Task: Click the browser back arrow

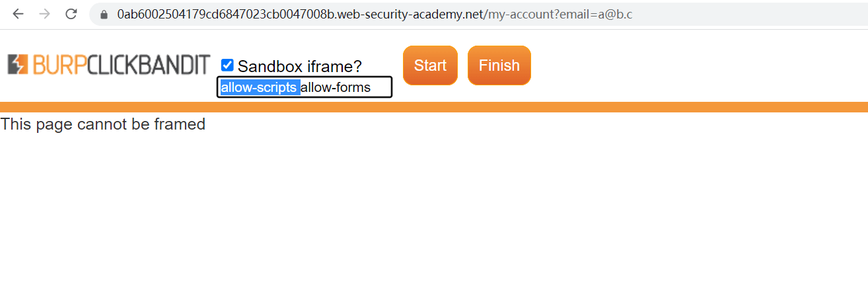Action: 18,14
